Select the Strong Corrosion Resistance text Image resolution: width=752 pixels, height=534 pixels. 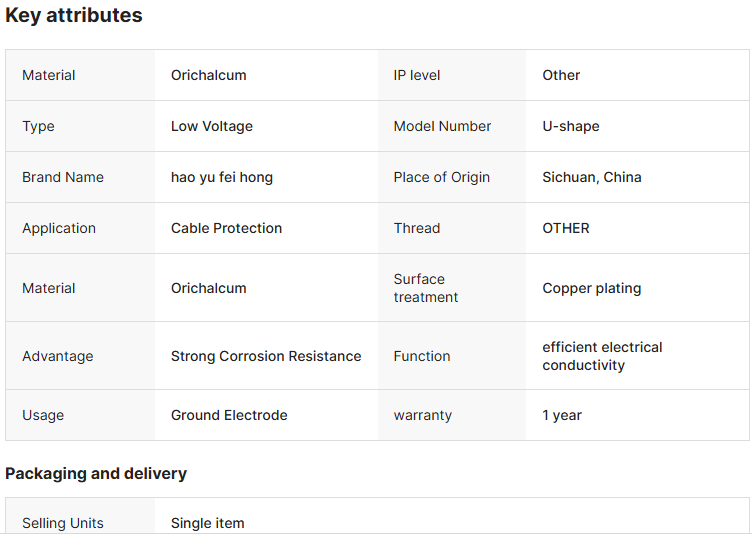[x=266, y=356]
